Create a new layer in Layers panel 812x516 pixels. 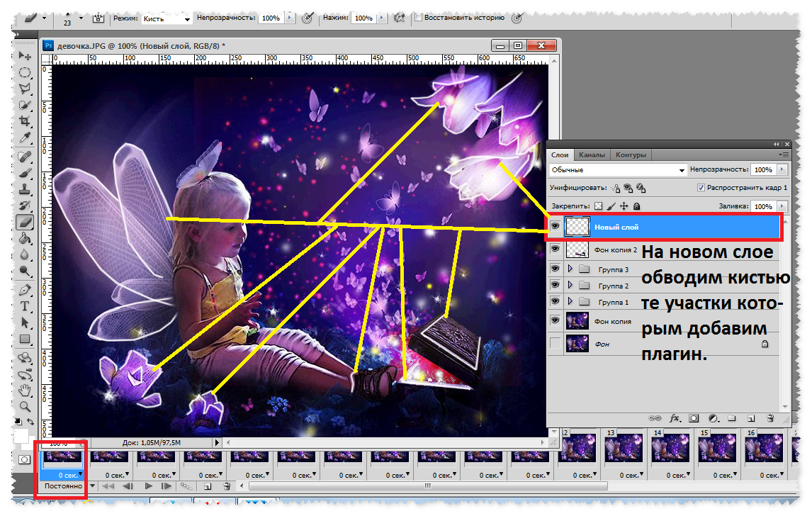coord(751,418)
